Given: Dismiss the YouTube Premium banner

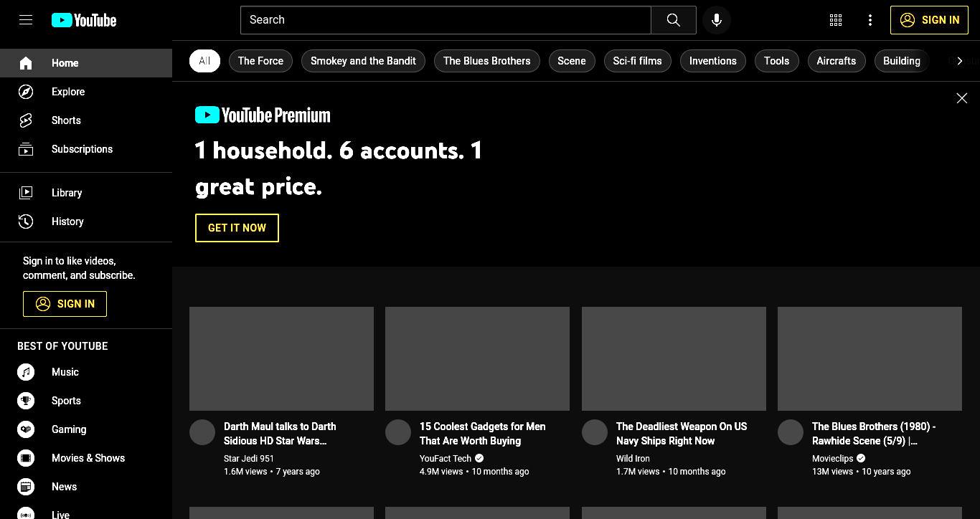Looking at the screenshot, I should click(962, 98).
